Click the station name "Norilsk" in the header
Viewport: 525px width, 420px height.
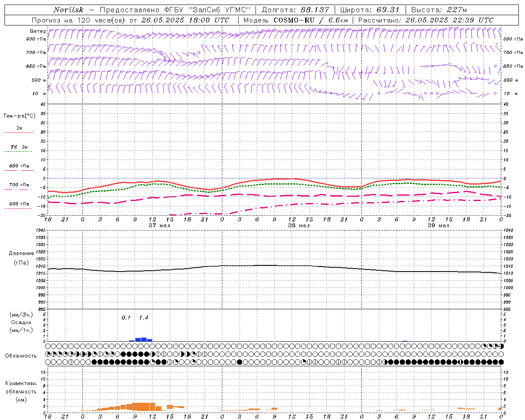[x=68, y=10]
